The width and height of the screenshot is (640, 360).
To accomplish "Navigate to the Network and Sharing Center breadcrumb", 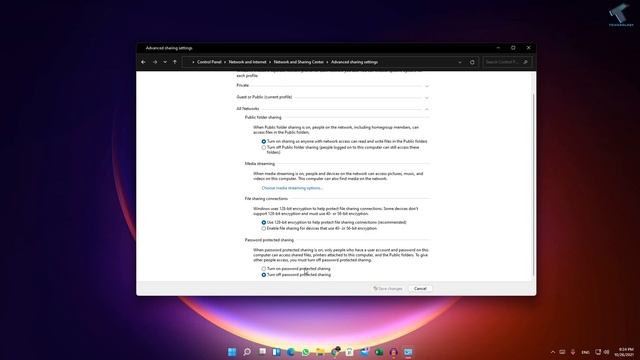I will (x=298, y=62).
